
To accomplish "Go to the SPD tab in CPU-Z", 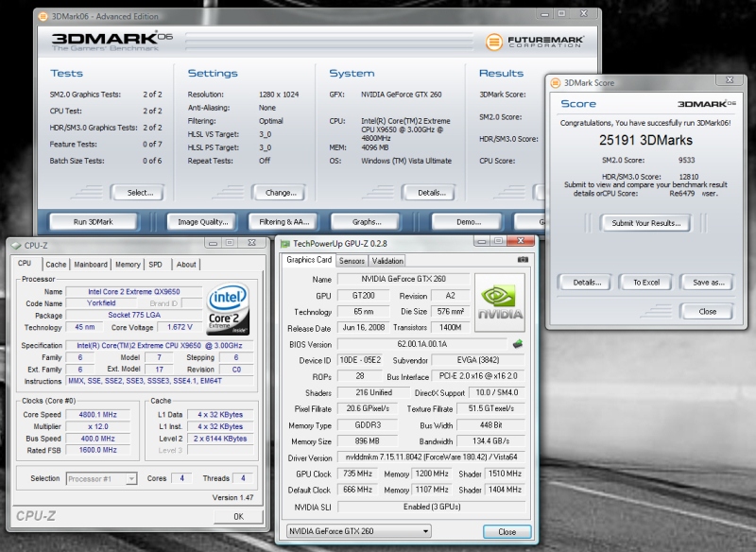I will pyautogui.click(x=155, y=265).
